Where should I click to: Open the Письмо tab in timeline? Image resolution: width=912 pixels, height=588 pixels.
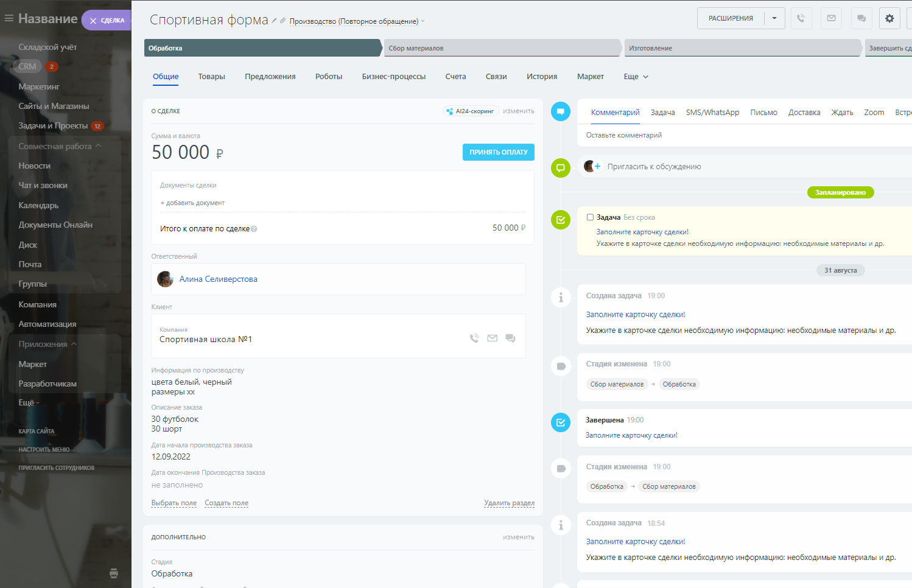click(x=763, y=113)
